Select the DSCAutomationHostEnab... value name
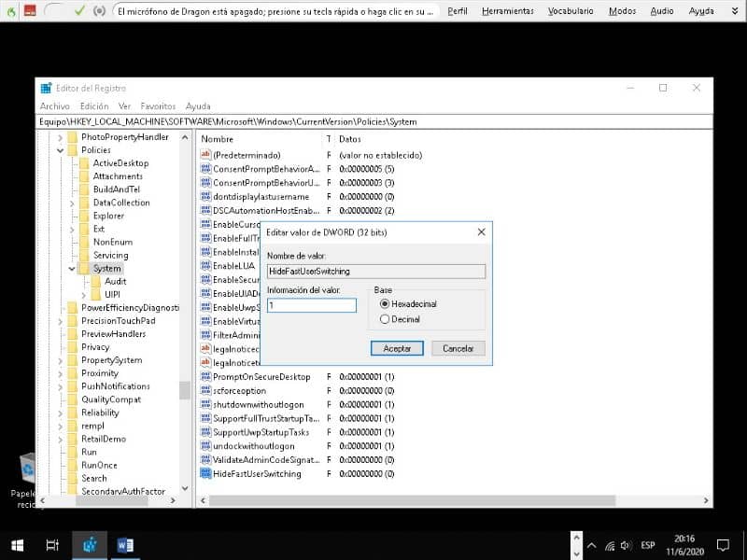The image size is (747, 560). [266, 211]
